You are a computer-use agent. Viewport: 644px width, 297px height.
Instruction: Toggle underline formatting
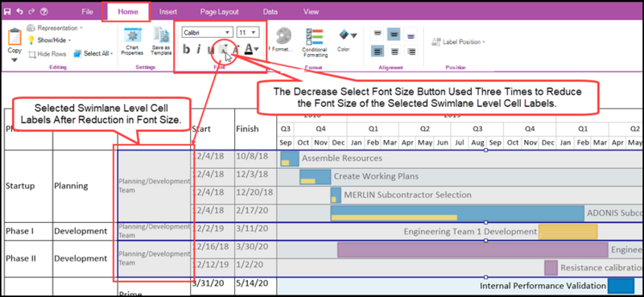[x=211, y=50]
